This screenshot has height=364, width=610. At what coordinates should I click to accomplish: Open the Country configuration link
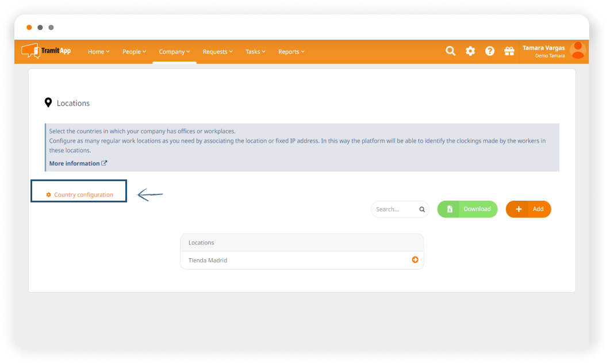[83, 195]
